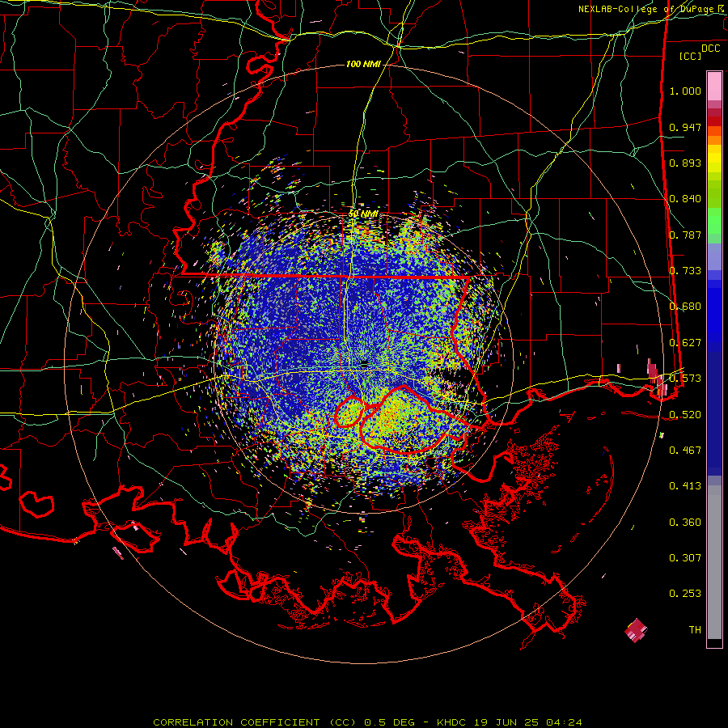
Task: Click the 0.413 legend value
Action: coord(685,486)
